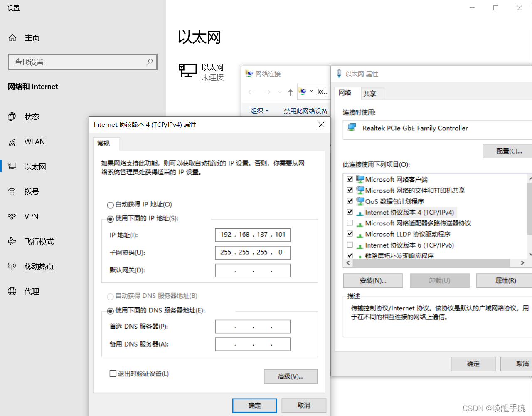
Task: Expand the navigation history chevron
Action: click(279, 92)
